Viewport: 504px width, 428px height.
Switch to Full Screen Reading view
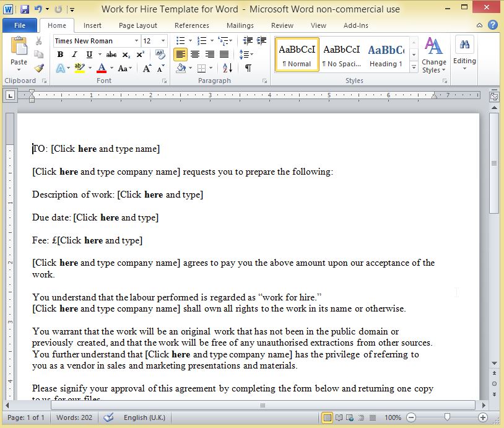coord(339,417)
